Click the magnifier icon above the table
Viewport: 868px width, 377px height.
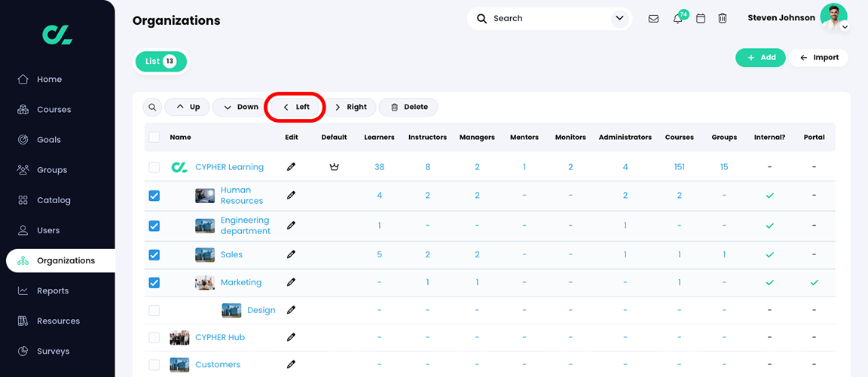[152, 108]
